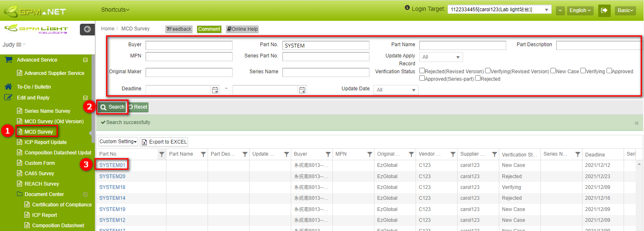
Task: Check the Approved status checkbox
Action: point(609,71)
